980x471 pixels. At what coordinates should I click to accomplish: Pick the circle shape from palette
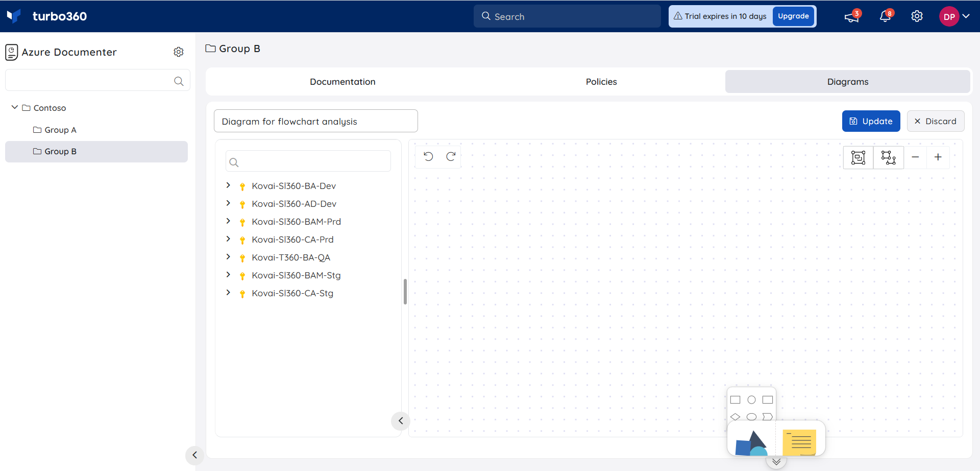click(x=751, y=399)
